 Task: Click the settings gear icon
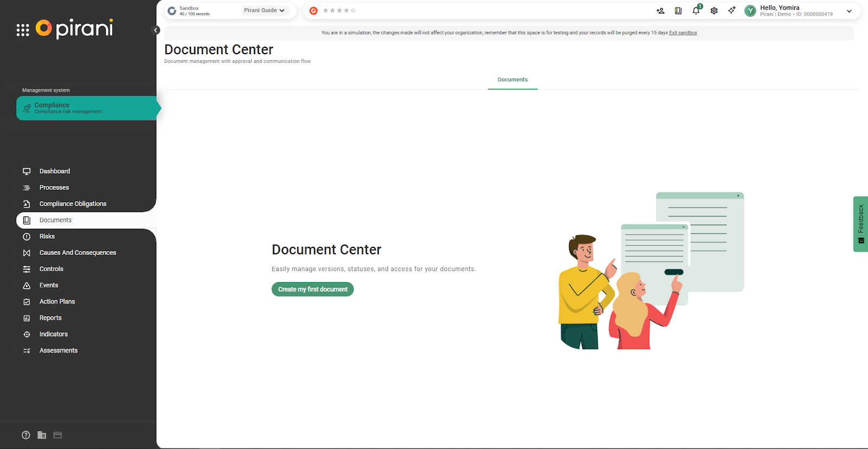(x=714, y=11)
